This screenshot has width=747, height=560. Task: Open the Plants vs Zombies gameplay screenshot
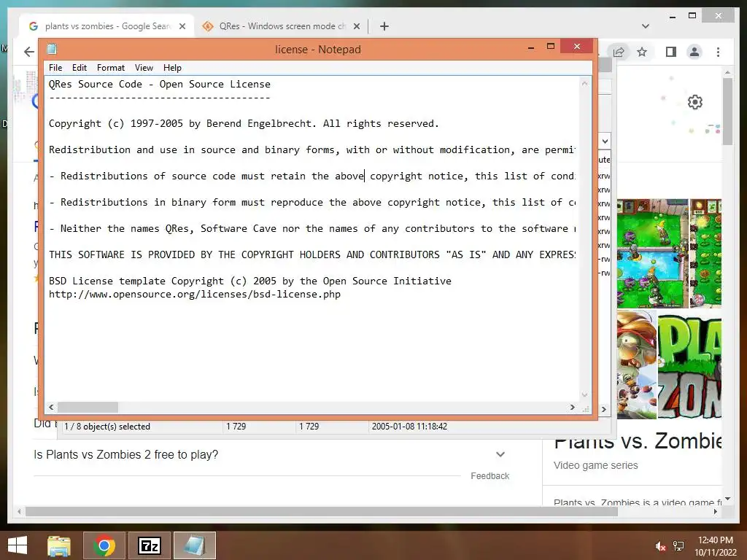tap(653, 253)
